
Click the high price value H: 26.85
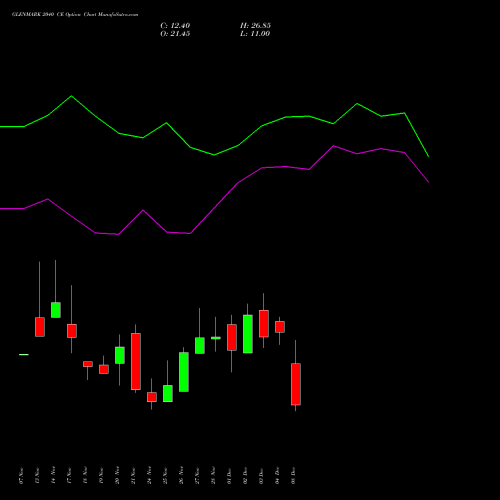point(255,26)
